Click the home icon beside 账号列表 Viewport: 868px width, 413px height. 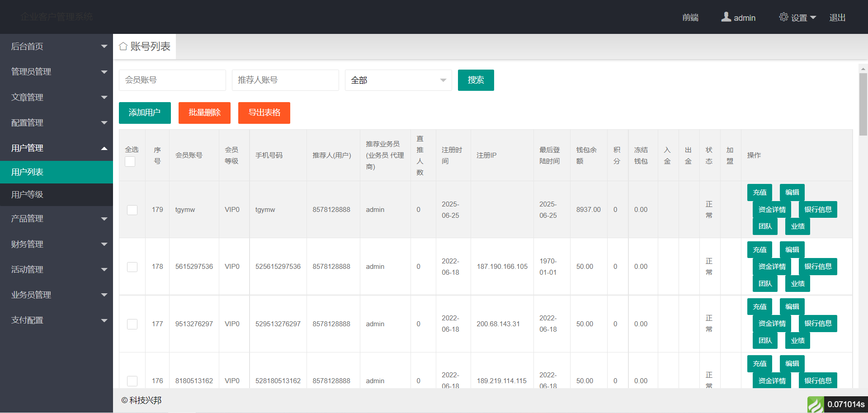point(123,47)
